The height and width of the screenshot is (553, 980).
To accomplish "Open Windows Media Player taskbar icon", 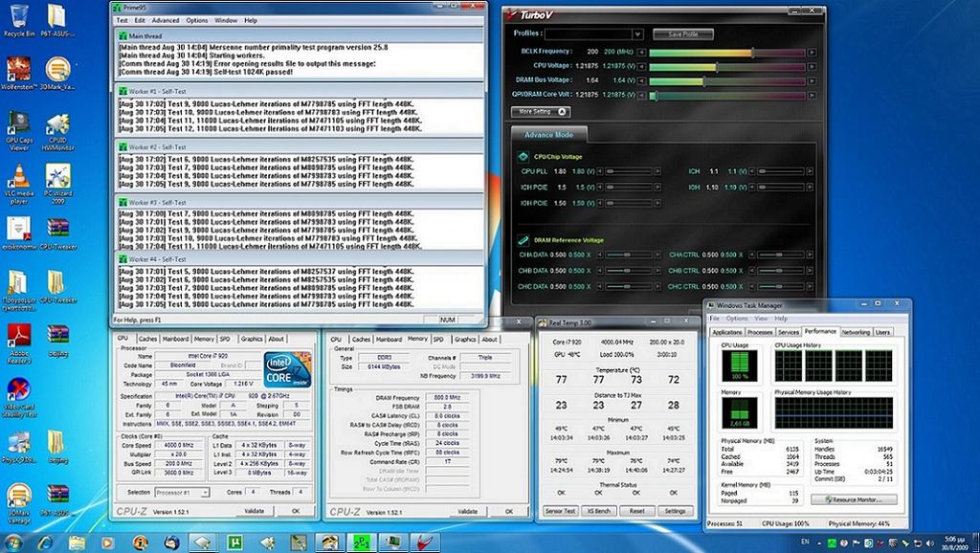I will point(108,542).
